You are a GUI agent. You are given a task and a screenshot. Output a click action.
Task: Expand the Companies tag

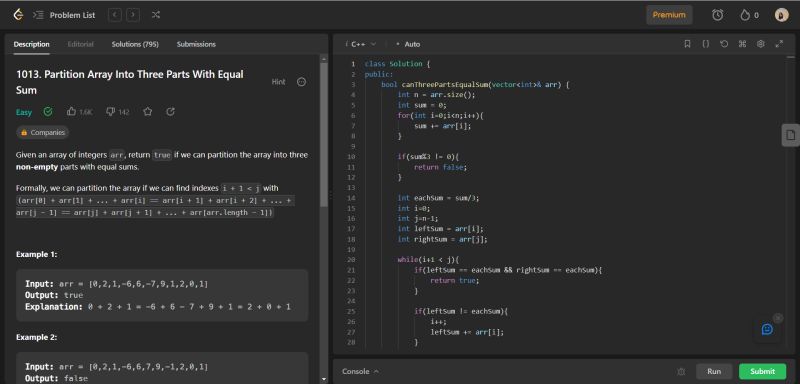[x=42, y=133]
